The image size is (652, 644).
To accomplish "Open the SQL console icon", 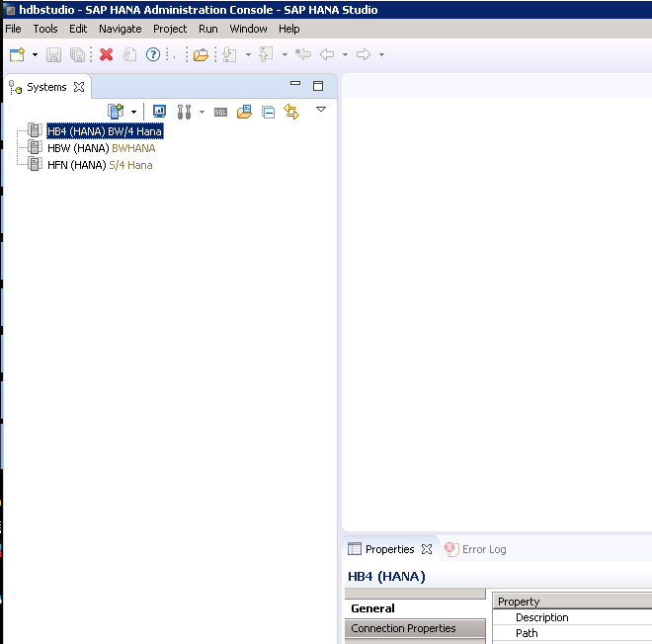I will pyautogui.click(x=220, y=113).
